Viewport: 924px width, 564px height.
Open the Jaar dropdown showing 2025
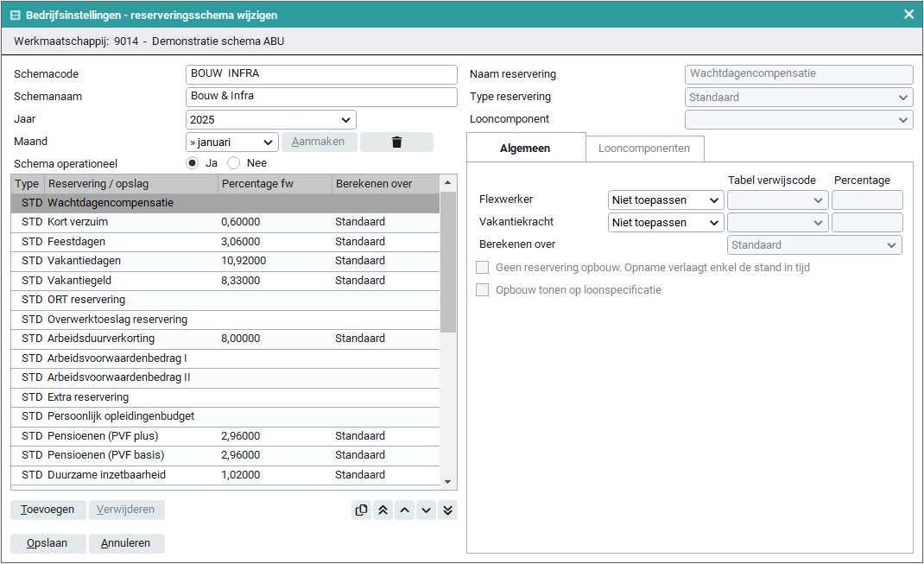pyautogui.click(x=270, y=120)
